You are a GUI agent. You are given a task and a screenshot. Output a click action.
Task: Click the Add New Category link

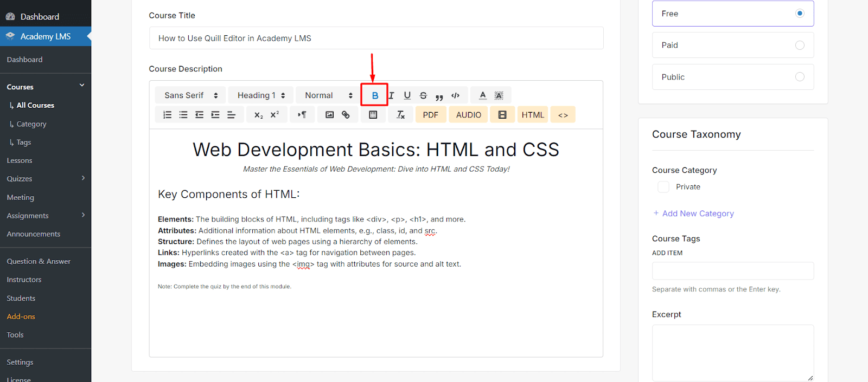pos(697,213)
